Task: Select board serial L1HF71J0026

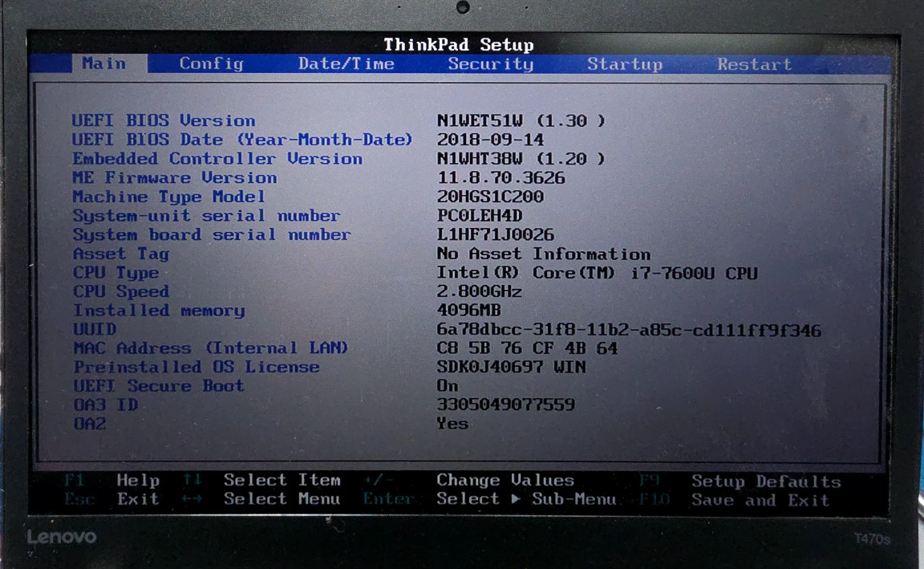Action: tap(496, 234)
